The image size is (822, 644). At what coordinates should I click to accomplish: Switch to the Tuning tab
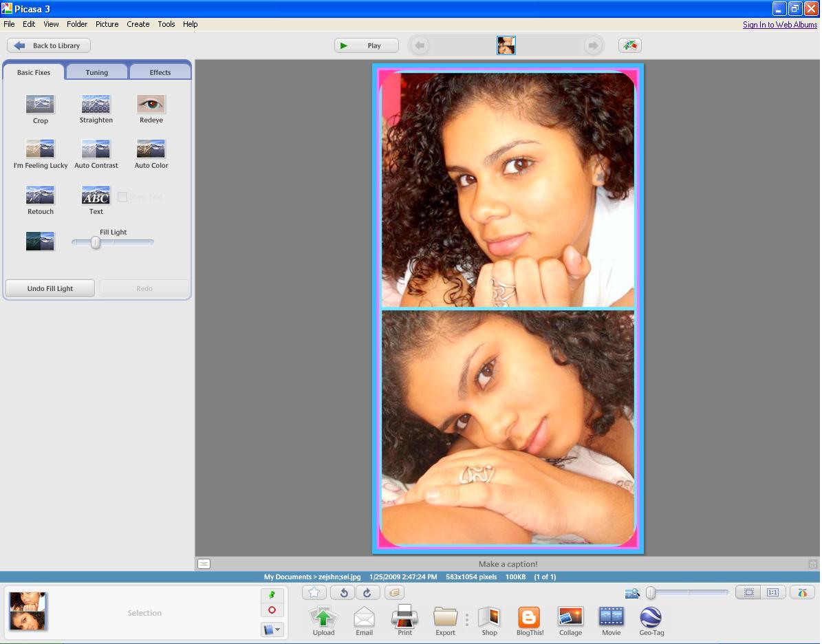point(97,72)
